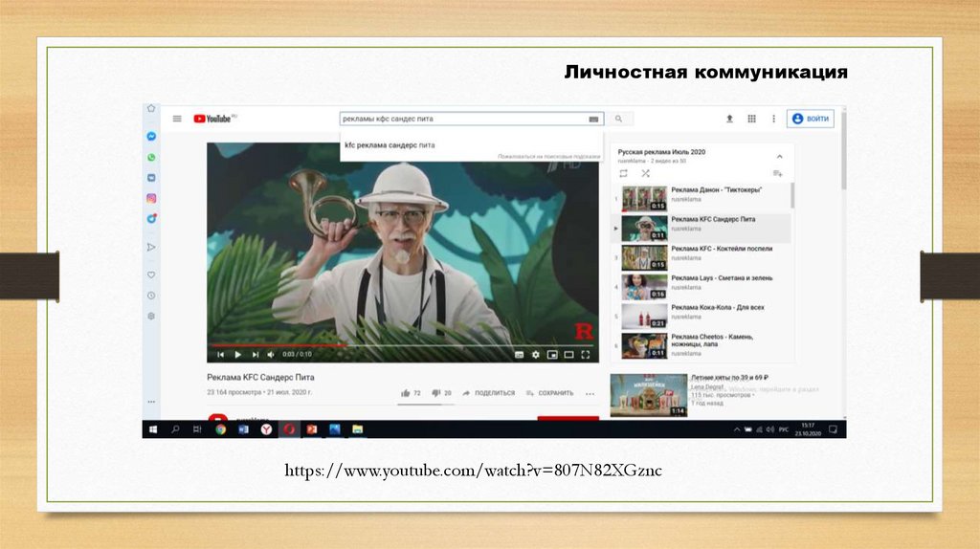
Task: Open Instagram in Opera sidebar
Action: (151, 199)
